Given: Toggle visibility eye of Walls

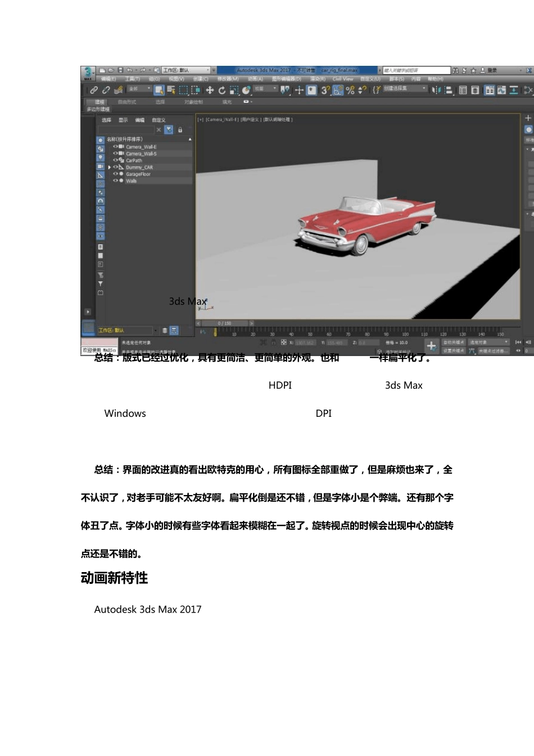Looking at the screenshot, I should 116,181.
